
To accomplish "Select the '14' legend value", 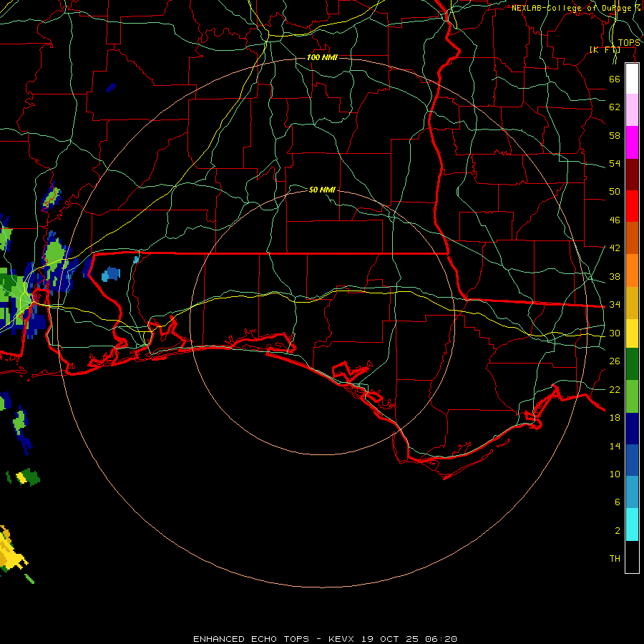I will tap(615, 446).
